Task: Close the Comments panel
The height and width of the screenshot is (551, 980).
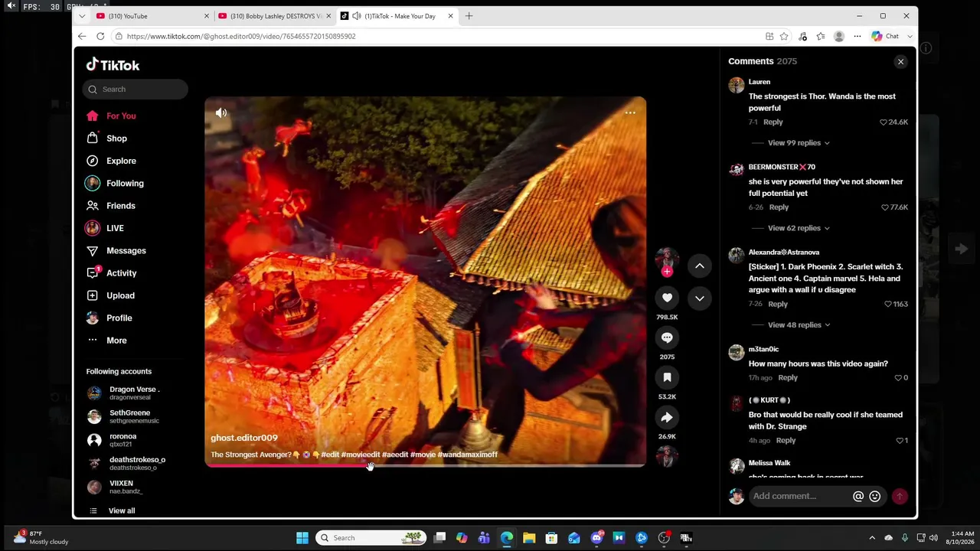Action: pos(900,62)
